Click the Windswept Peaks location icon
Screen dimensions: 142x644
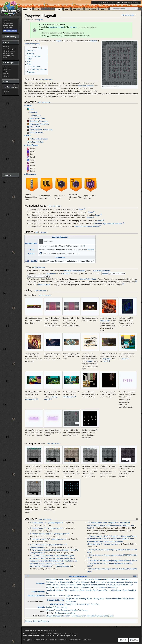point(28,130)
